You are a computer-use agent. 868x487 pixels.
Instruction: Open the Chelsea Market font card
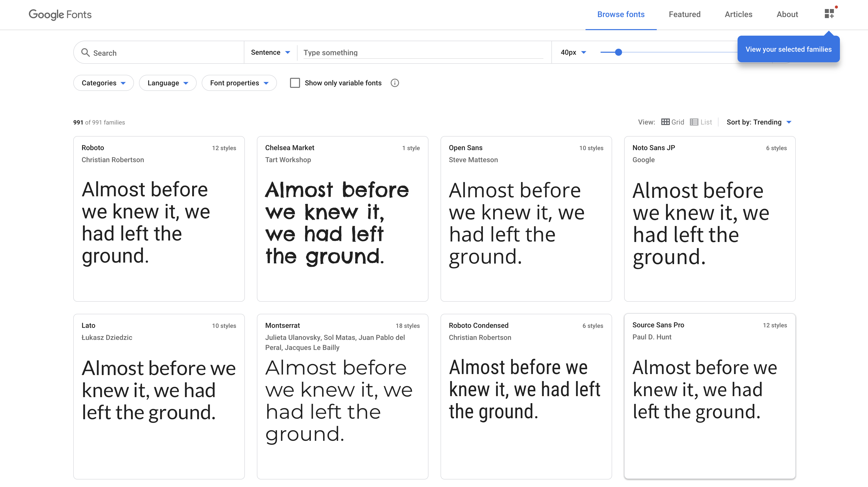pos(342,219)
